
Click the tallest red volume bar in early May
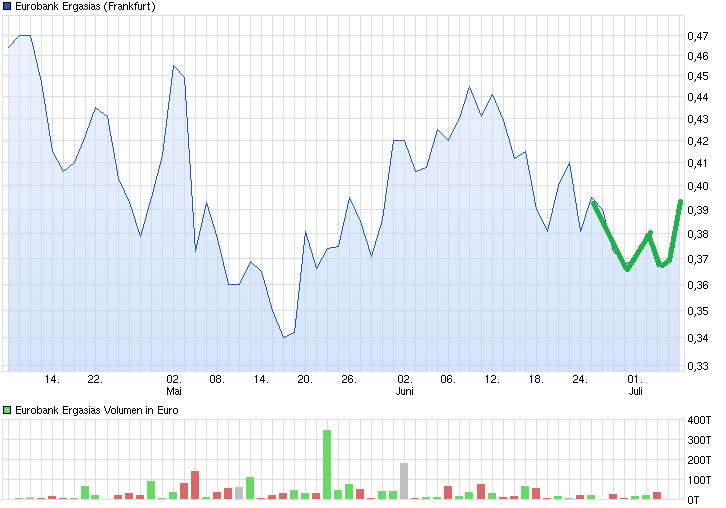(x=195, y=485)
